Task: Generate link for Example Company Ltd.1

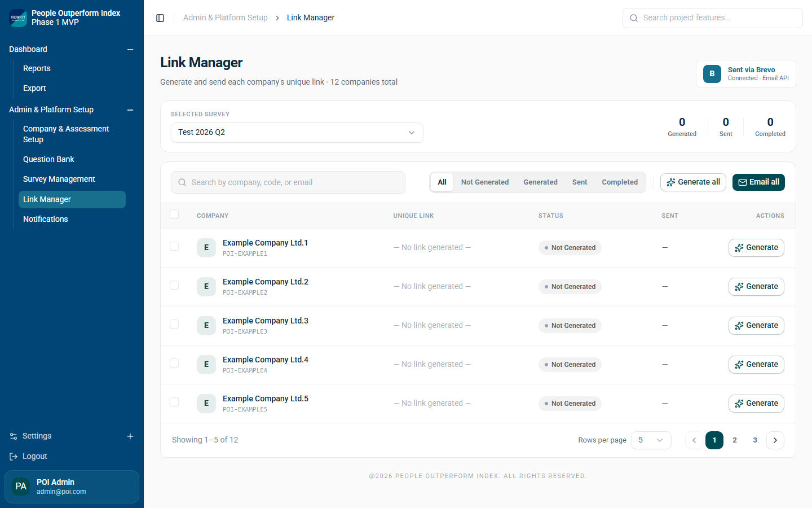Action: [x=756, y=248]
